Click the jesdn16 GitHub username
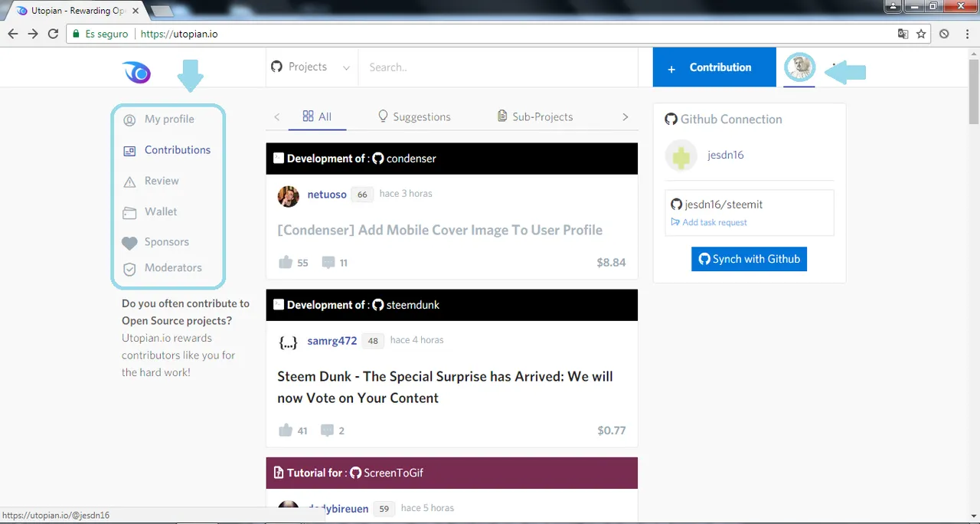The width and height of the screenshot is (980, 524). tap(725, 155)
